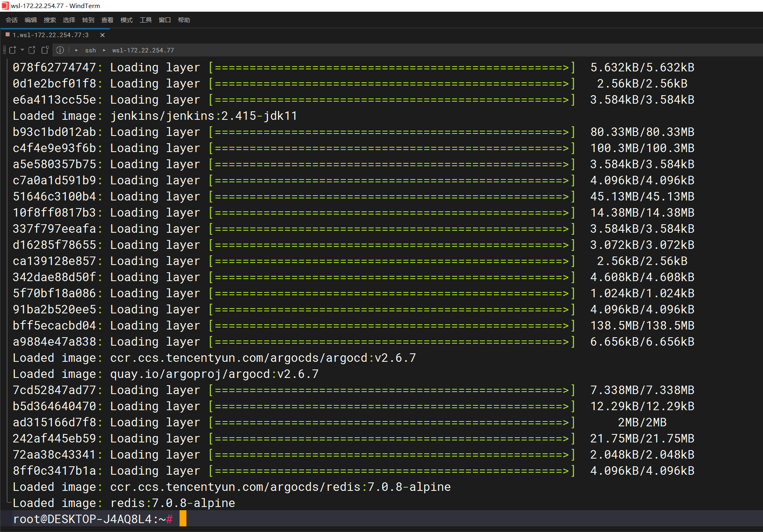The height and width of the screenshot is (532, 763).
Task: Click layer ID 'c7a0a1d591b9'
Action: [x=54, y=180]
